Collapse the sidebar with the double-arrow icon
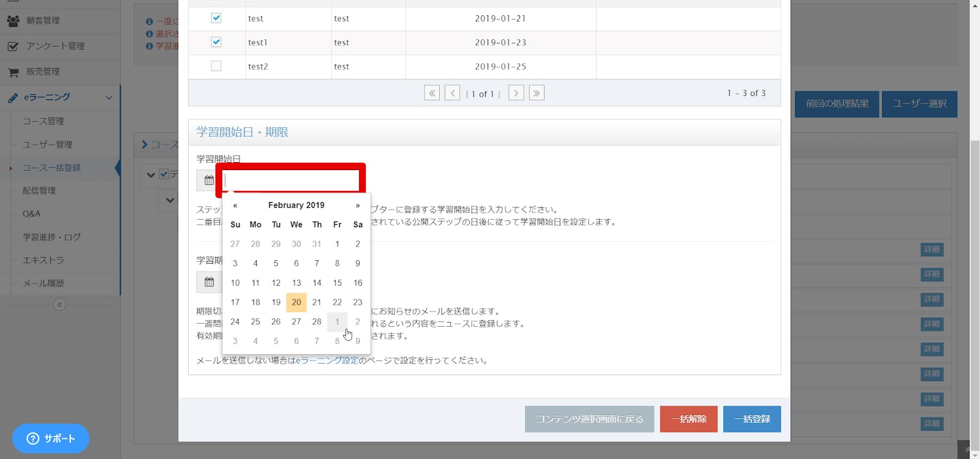980x459 pixels. pos(59,305)
